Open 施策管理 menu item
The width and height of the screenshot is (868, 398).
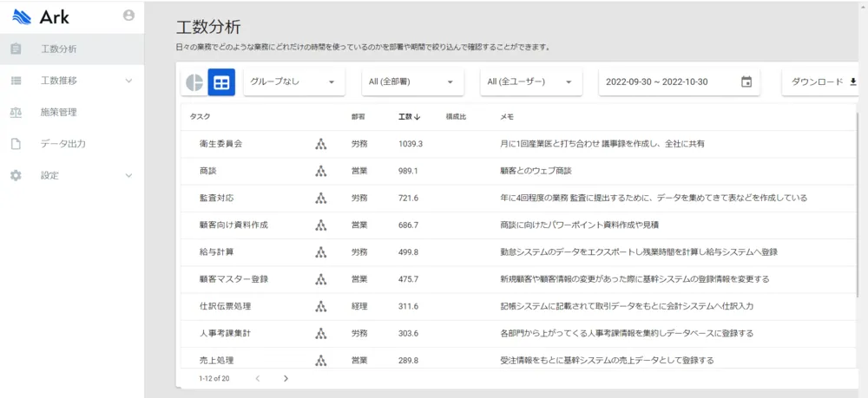pyautogui.click(x=72, y=112)
